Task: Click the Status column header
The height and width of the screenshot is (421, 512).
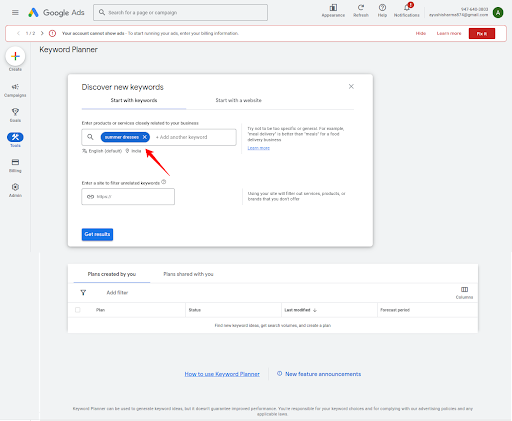Action: (195, 310)
